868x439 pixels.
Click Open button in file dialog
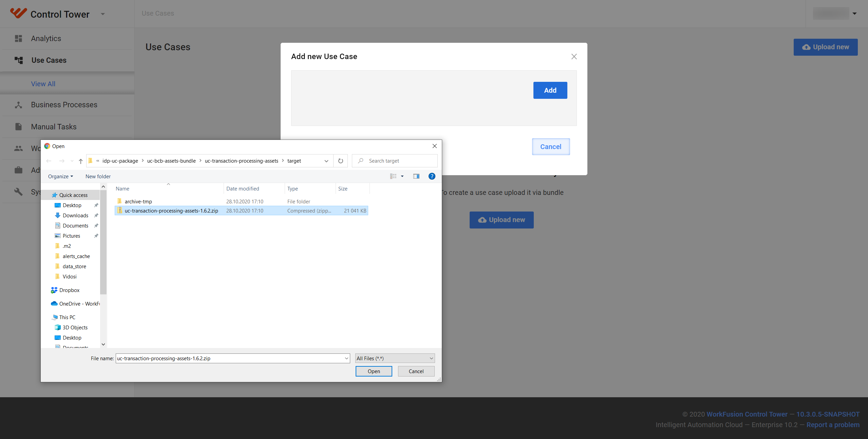374,371
